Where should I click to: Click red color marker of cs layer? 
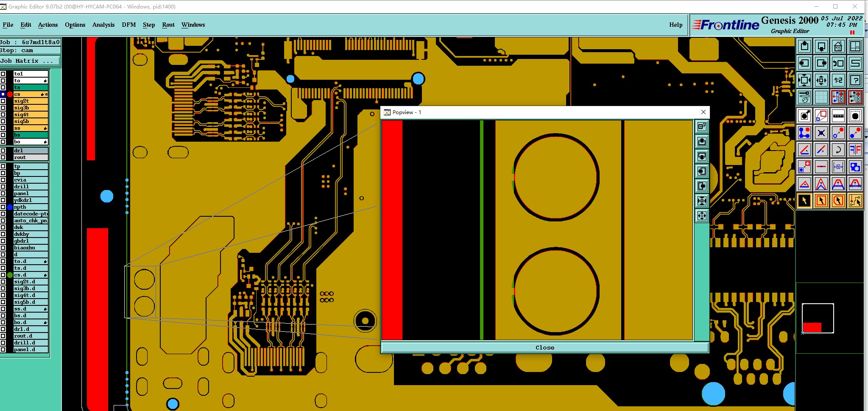10,94
